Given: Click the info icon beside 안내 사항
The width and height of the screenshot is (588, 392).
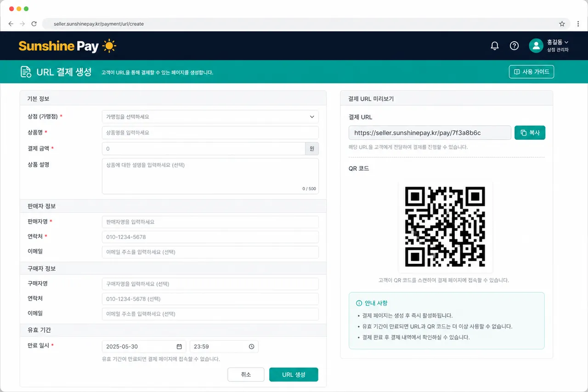Looking at the screenshot, I should click(x=359, y=303).
